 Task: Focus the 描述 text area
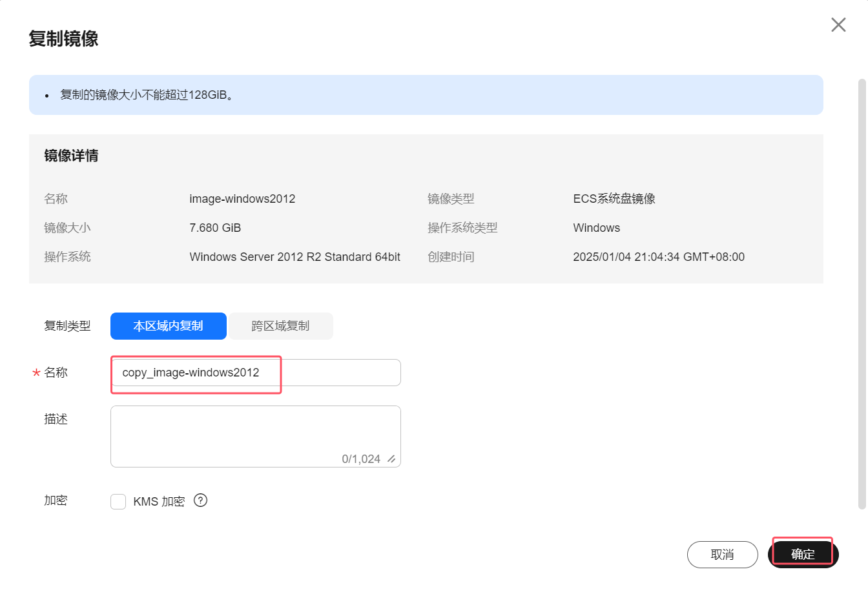pyautogui.click(x=256, y=437)
